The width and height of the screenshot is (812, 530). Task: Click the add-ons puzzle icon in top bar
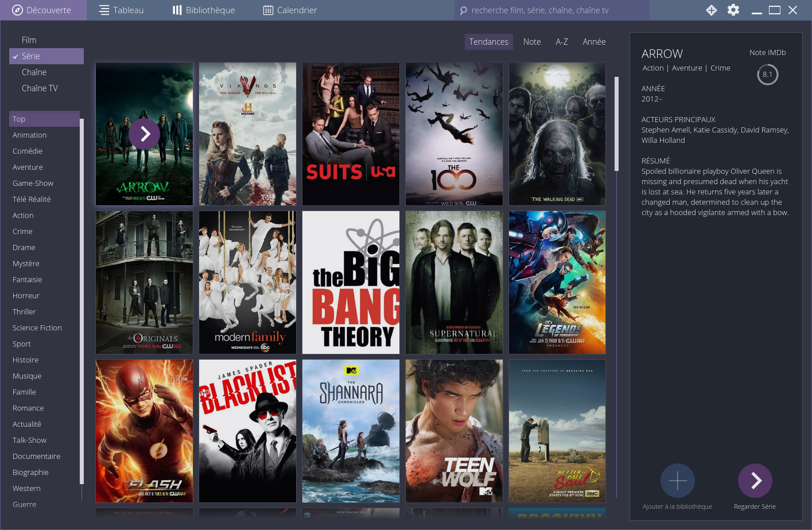pos(712,10)
